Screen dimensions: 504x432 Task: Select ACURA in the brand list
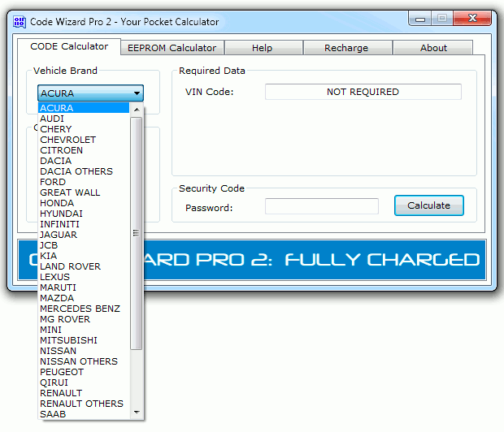(84, 108)
